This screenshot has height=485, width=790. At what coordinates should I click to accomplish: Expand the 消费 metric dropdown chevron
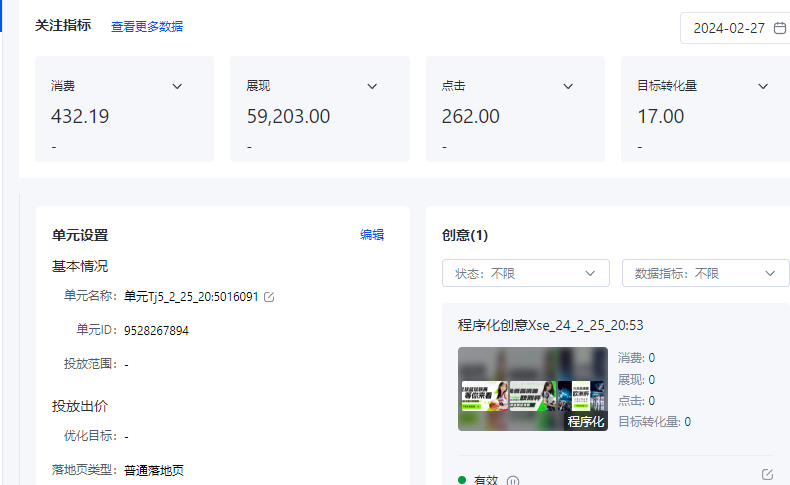point(177,86)
